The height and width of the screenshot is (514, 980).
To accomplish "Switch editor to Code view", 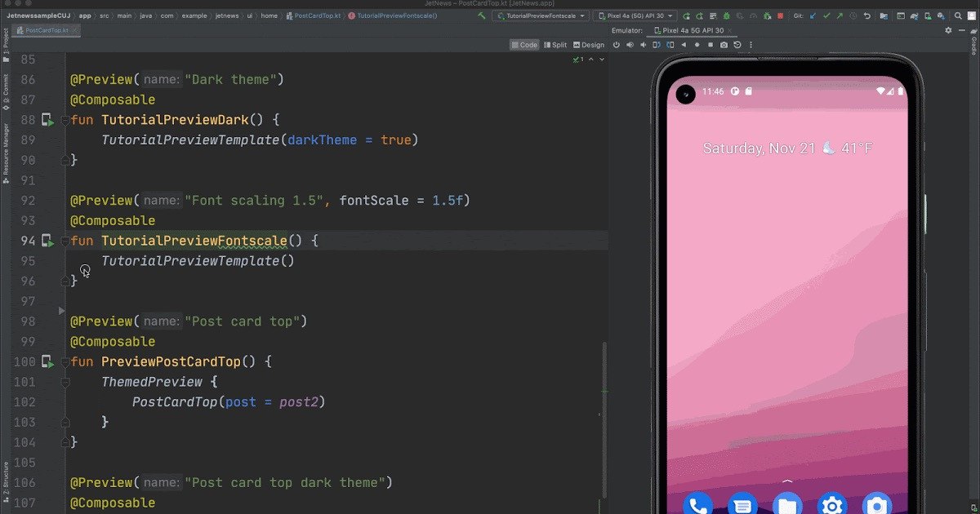I will 524,45.
